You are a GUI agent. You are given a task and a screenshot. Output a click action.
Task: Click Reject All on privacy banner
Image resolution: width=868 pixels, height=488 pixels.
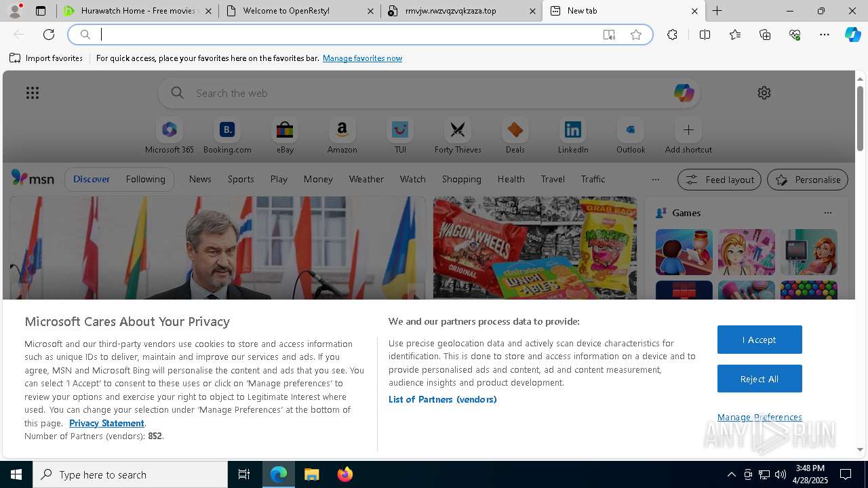tap(759, 379)
